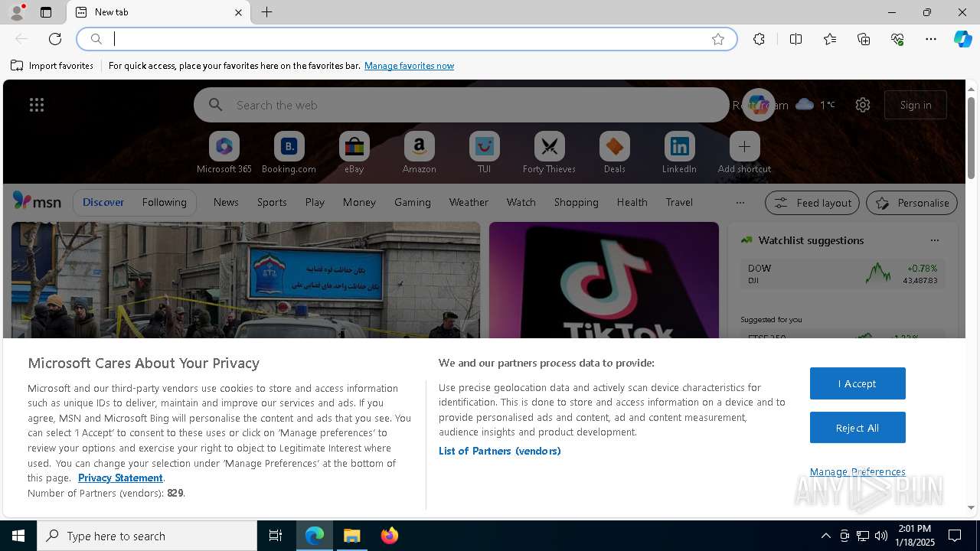Screen dimensions: 980x551
Task: Click the Sign in button
Action: tap(916, 105)
